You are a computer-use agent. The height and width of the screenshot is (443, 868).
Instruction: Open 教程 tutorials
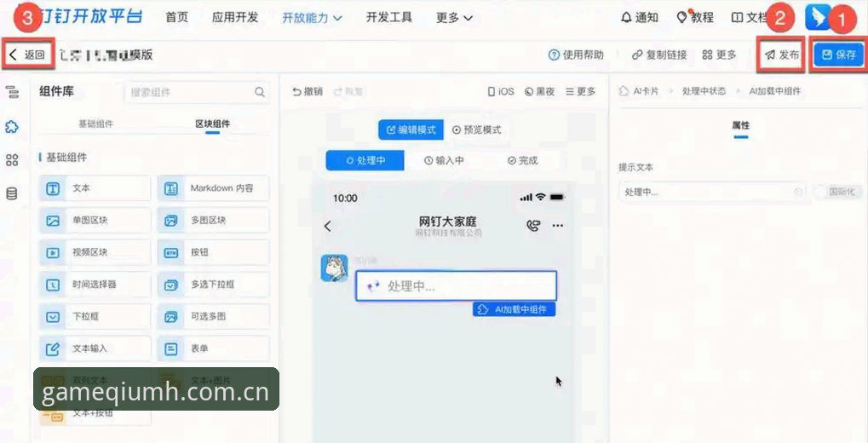click(695, 18)
